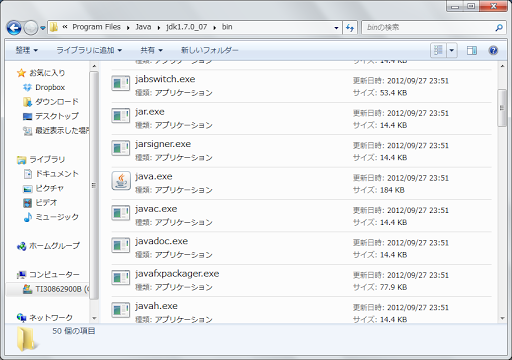The height and width of the screenshot is (360, 512).
Task: Open the 整理 menu
Action: click(27, 50)
